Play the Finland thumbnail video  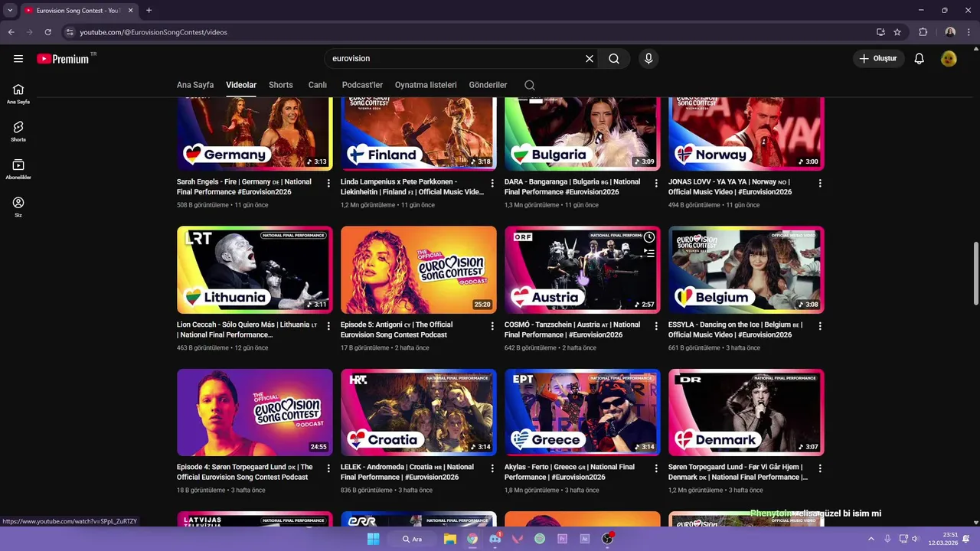click(419, 134)
